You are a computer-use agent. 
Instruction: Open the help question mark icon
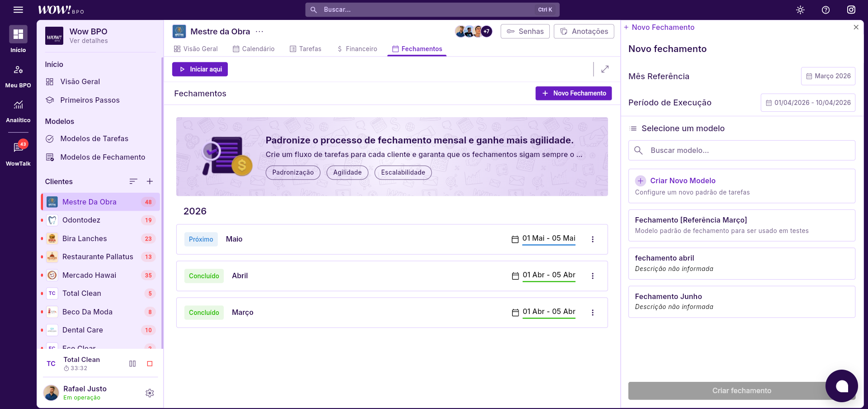(x=826, y=10)
